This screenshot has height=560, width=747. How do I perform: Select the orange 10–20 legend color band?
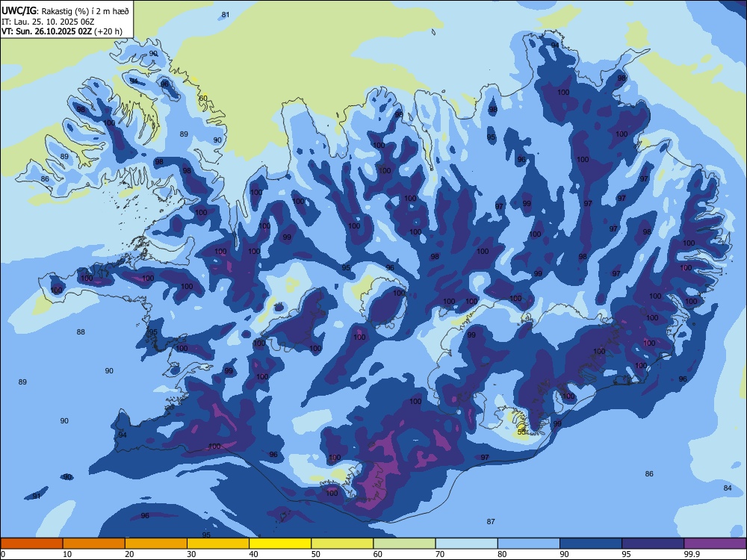(94, 544)
